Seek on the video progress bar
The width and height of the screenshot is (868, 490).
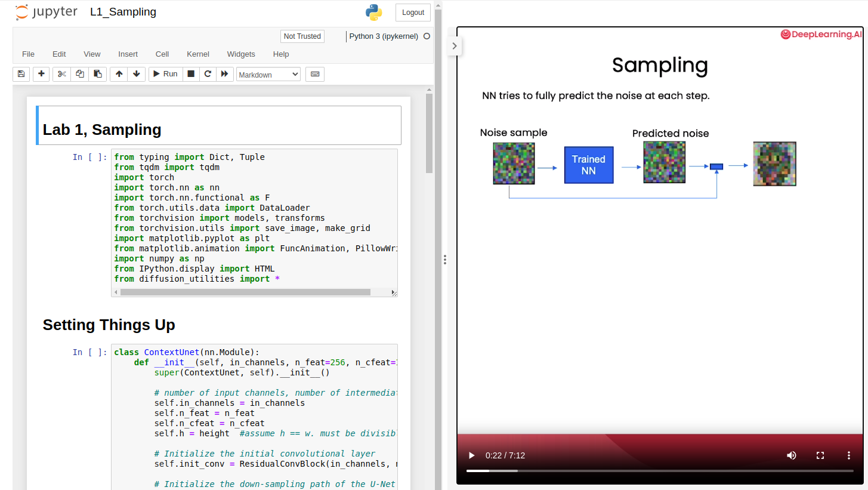[660, 471]
